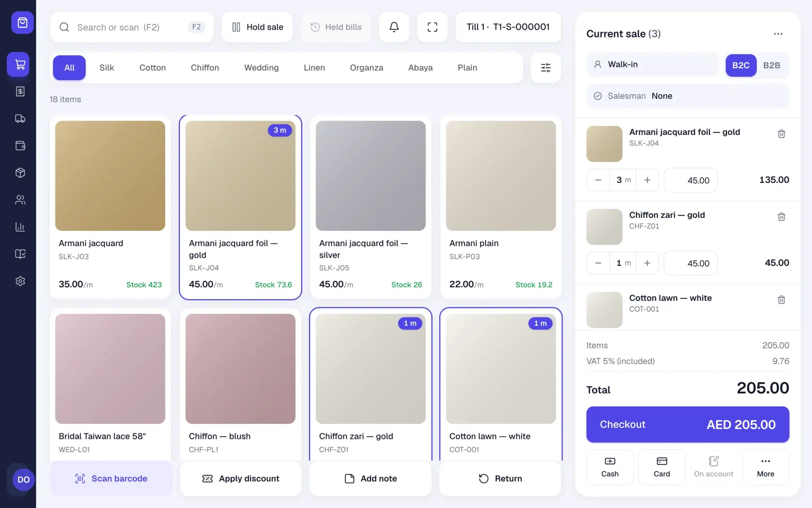The height and width of the screenshot is (508, 812).
Task: Remove Chiffon zari gold with trash icon
Action: (781, 217)
